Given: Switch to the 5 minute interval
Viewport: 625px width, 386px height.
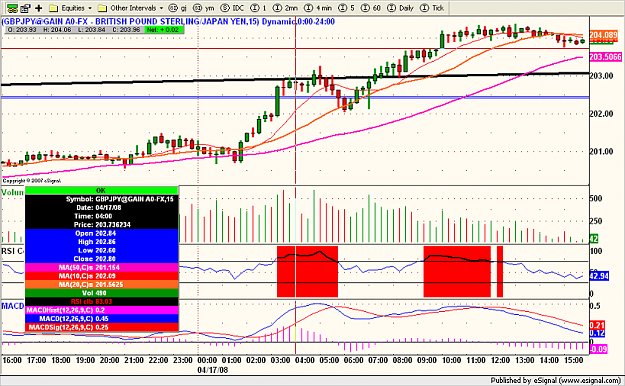Looking at the screenshot, I should click(346, 8).
